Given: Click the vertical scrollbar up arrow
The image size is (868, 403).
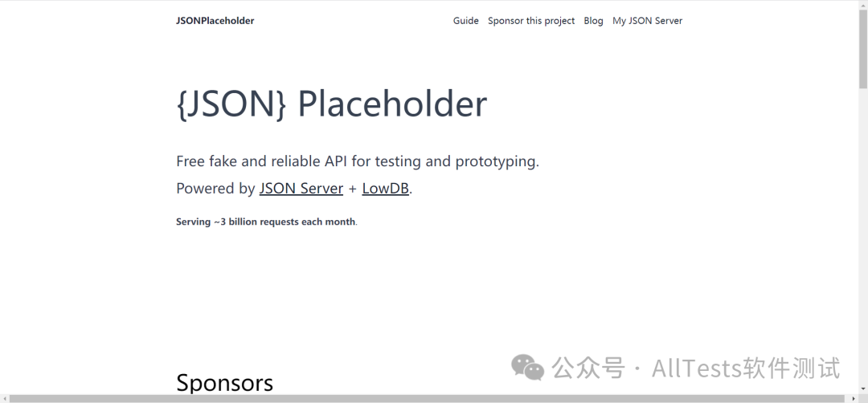Looking at the screenshot, I should 863,4.
